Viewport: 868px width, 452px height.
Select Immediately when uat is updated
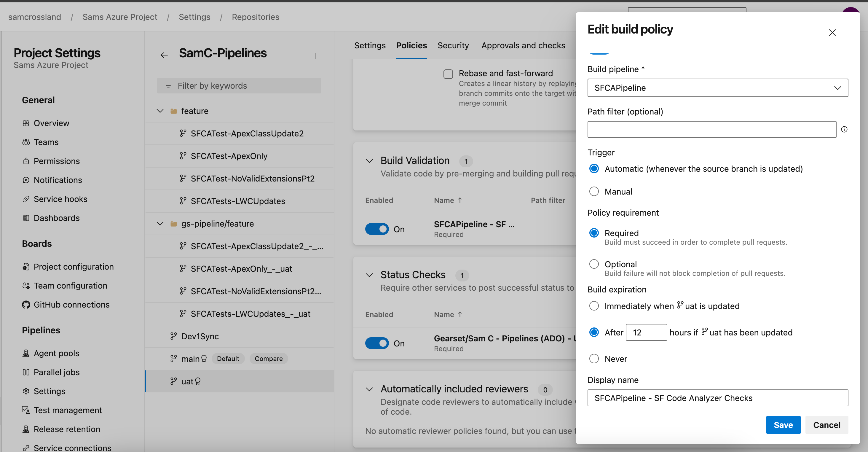(594, 306)
